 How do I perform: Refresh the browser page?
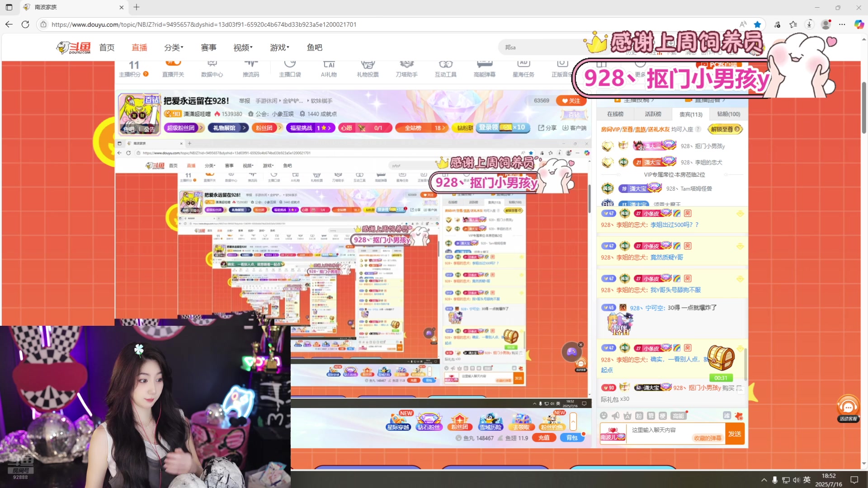tap(25, 24)
